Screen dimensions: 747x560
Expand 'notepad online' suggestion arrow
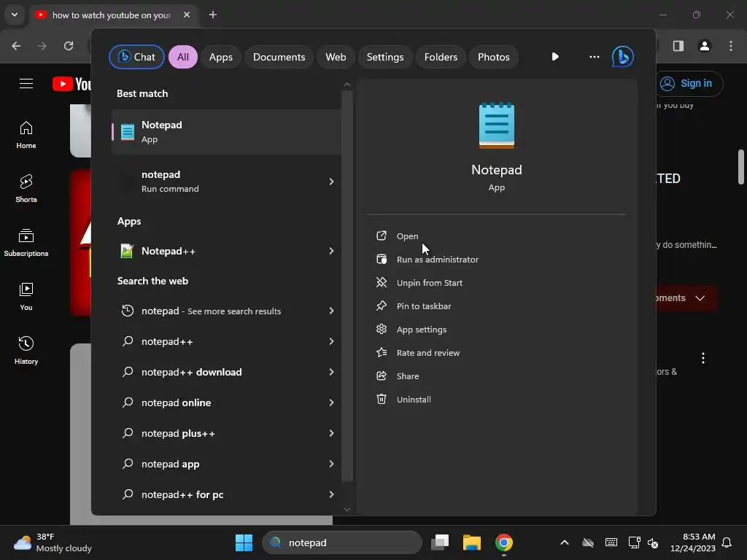click(331, 402)
